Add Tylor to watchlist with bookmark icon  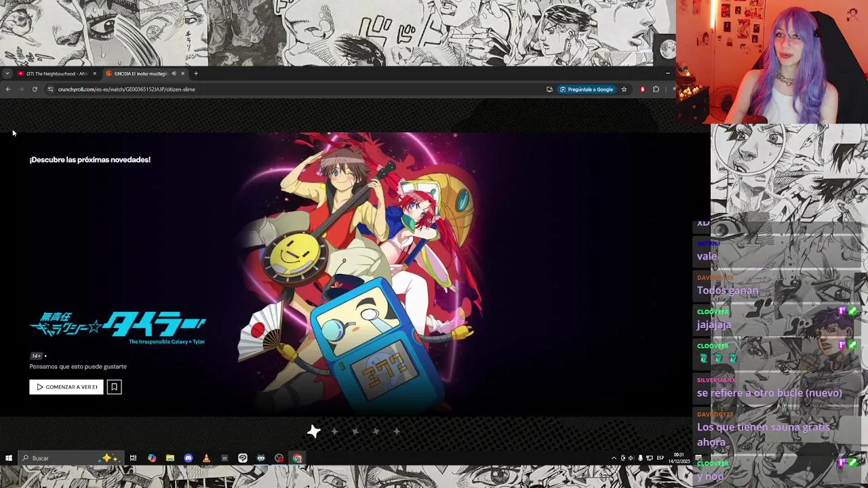(114, 387)
